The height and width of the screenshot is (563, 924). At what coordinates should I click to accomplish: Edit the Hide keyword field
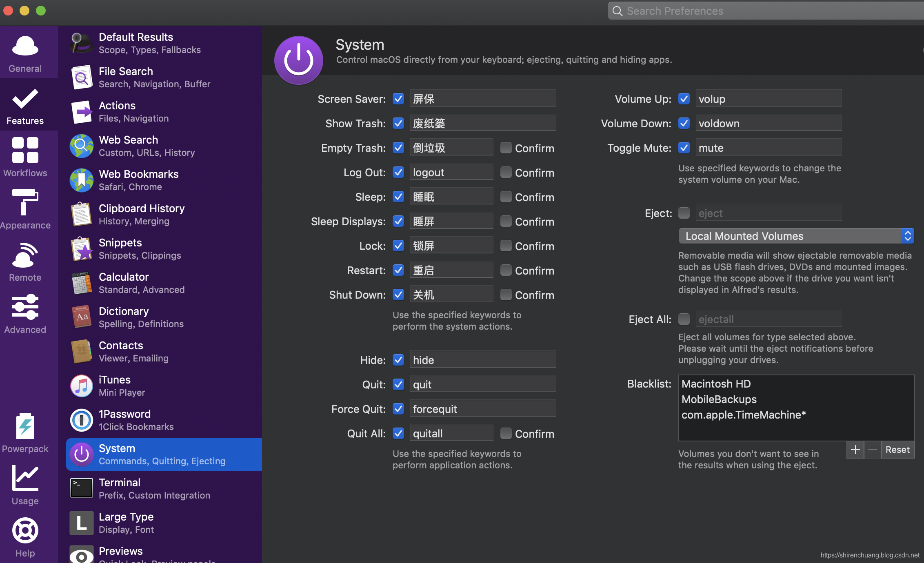click(x=483, y=360)
